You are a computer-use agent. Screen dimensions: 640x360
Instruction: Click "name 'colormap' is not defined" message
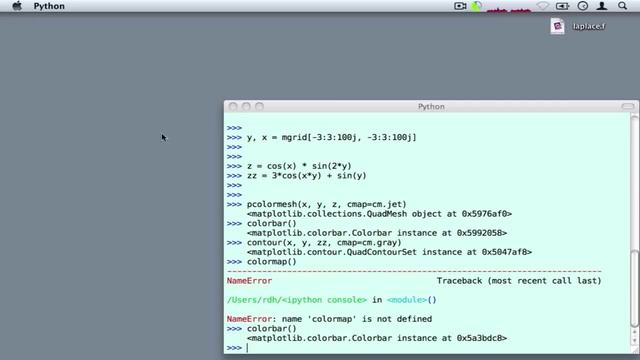pos(357,319)
